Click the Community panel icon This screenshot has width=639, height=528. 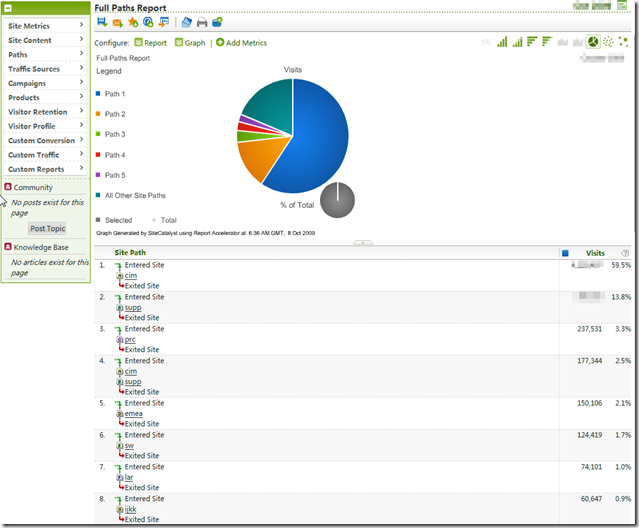click(8, 187)
